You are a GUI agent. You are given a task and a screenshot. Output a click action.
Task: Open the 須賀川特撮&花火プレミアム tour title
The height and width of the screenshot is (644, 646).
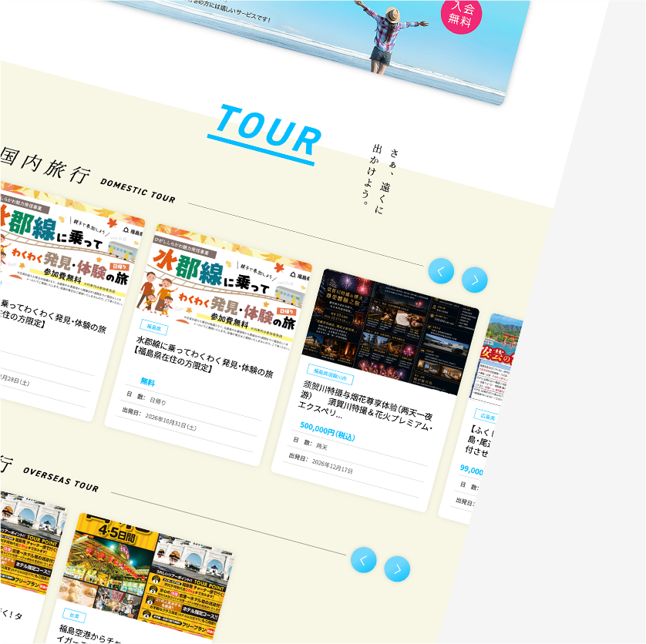pos(365,406)
